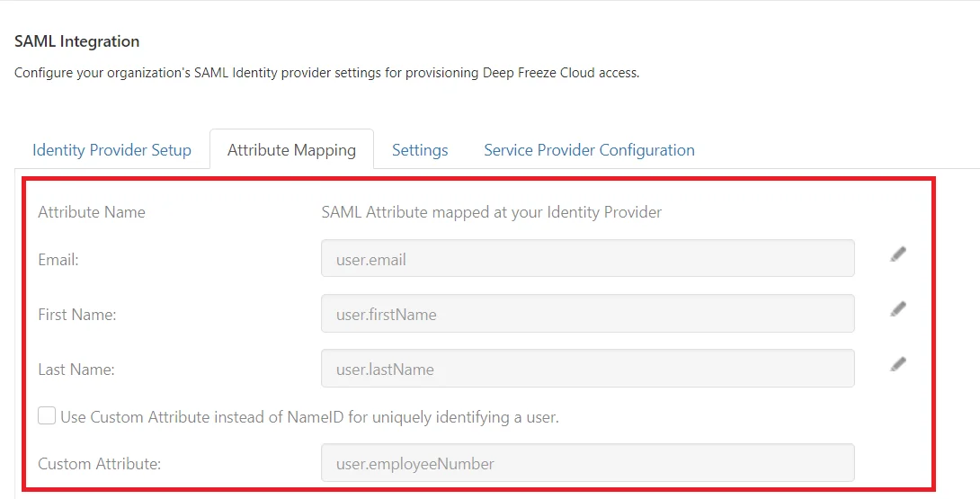
Task: Select the Attribute Mapping tab
Action: 291,150
